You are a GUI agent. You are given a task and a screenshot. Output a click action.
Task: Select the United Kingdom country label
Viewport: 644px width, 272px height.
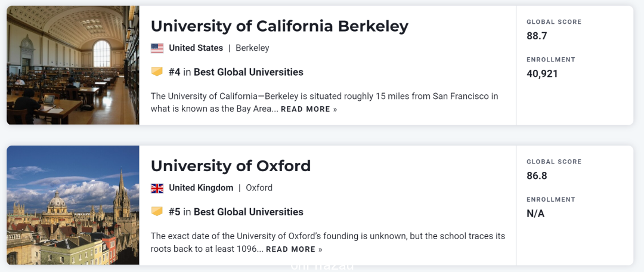coord(201,188)
